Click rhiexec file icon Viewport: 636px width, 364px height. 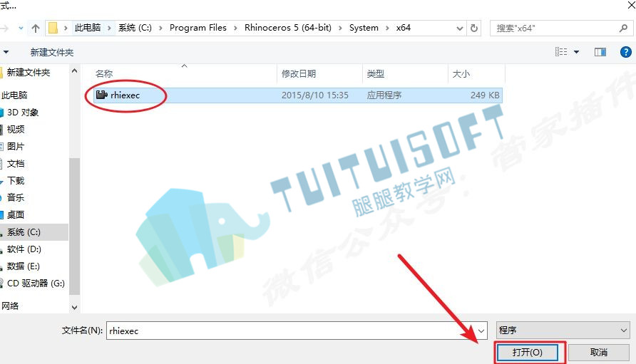(x=101, y=95)
